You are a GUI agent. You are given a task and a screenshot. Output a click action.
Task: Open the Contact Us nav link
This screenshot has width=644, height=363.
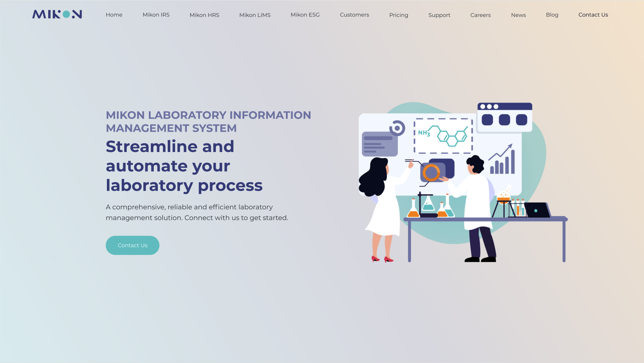pos(593,15)
